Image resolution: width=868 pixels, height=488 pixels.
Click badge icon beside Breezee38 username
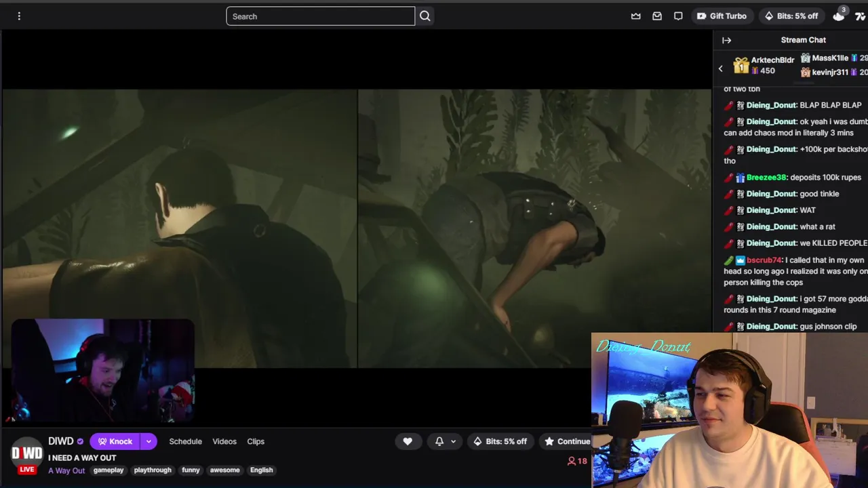click(x=741, y=178)
